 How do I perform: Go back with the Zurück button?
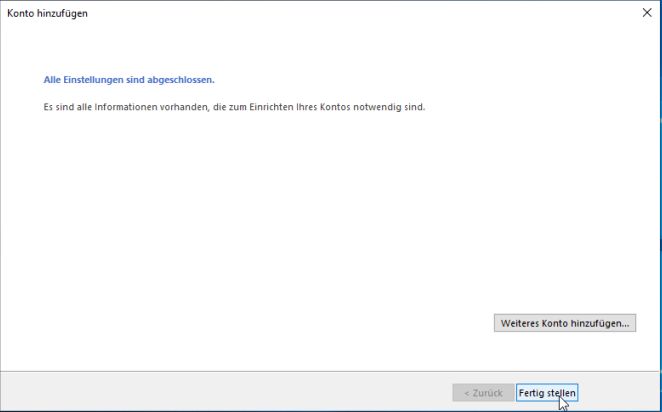click(482, 393)
